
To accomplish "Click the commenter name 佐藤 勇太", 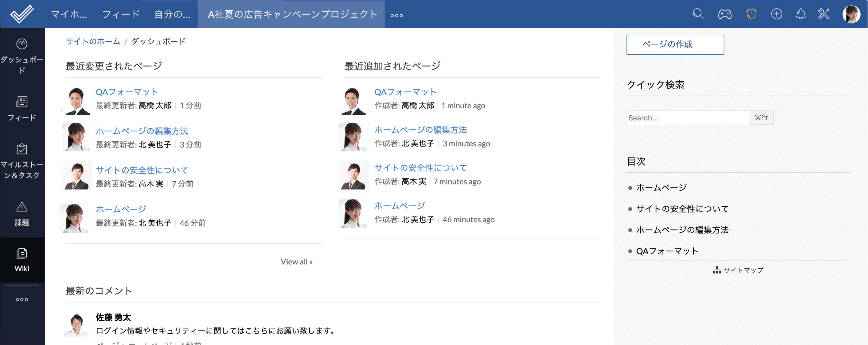I will click(x=113, y=317).
